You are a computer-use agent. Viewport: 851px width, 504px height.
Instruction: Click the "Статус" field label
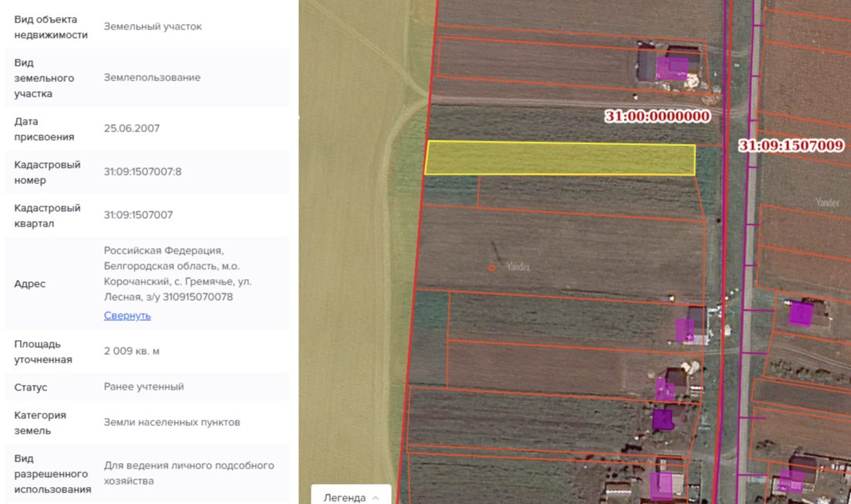point(30,387)
